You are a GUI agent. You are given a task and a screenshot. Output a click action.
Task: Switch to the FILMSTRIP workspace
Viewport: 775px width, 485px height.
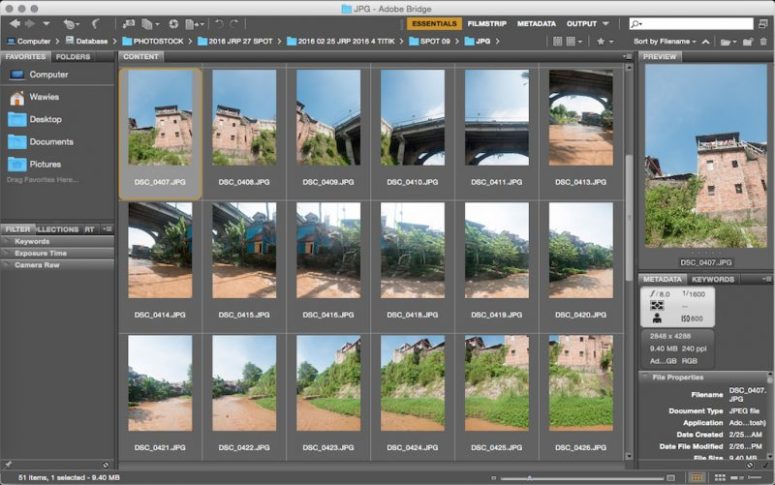pyautogui.click(x=487, y=23)
